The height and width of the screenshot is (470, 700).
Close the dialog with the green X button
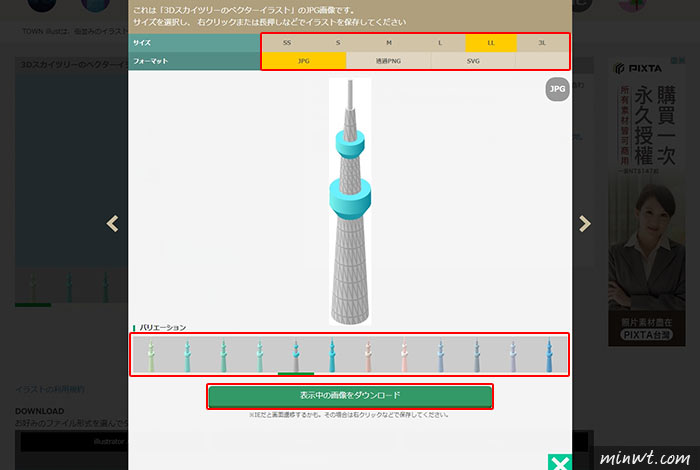click(559, 462)
